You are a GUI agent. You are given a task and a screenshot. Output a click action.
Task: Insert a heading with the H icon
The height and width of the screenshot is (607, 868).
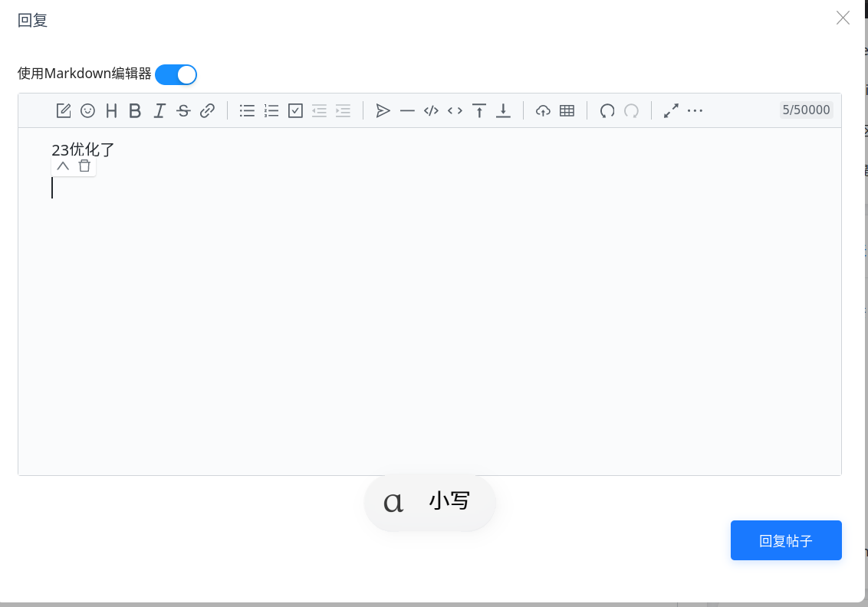tap(111, 110)
